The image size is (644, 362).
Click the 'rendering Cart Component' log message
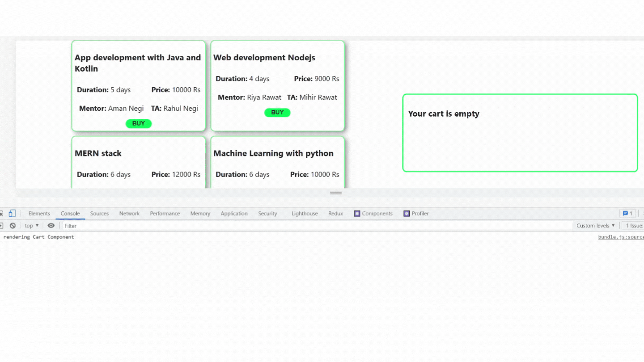[38, 237]
